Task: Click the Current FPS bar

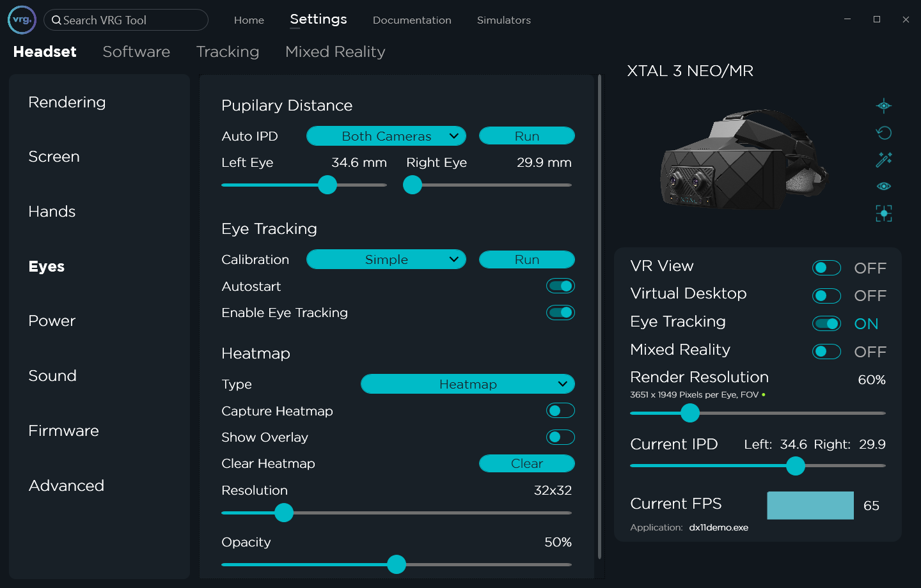Action: point(810,505)
